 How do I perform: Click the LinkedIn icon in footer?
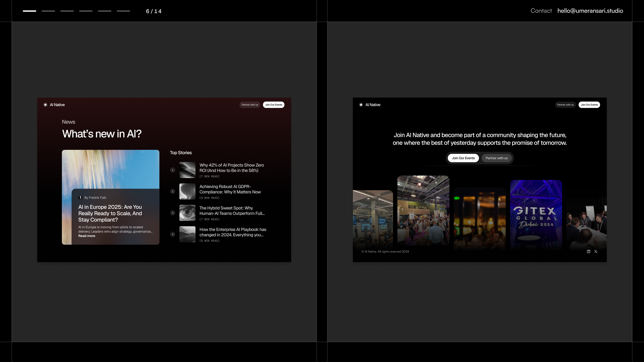click(588, 252)
